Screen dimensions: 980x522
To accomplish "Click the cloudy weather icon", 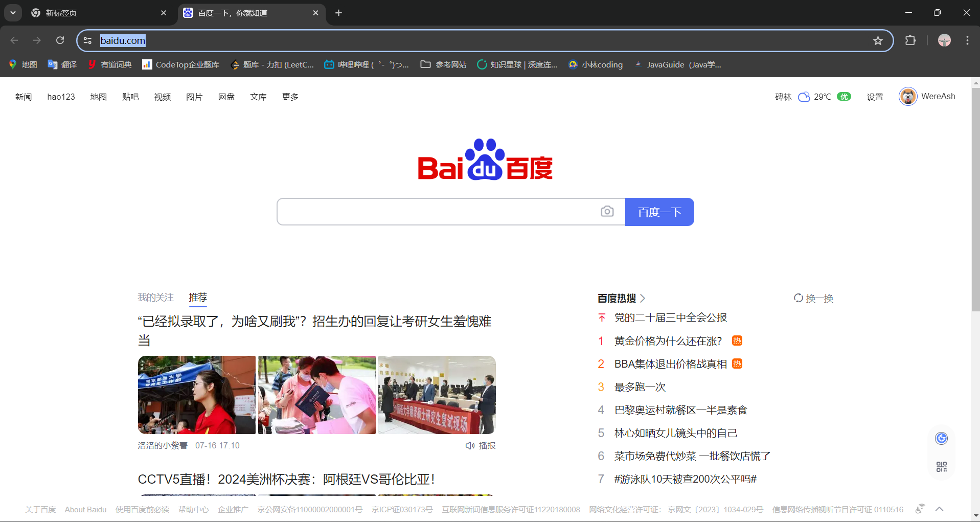I will [x=804, y=97].
